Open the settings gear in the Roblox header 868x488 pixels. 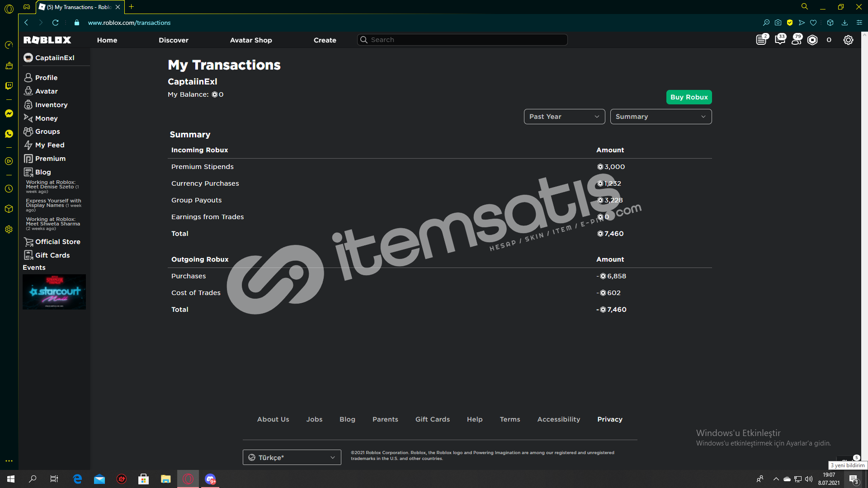[848, 40]
